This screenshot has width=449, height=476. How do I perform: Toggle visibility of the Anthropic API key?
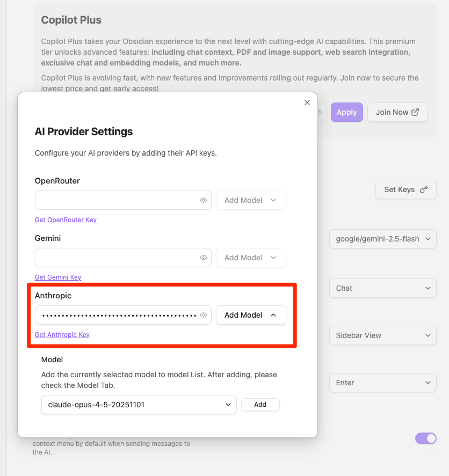(x=204, y=315)
